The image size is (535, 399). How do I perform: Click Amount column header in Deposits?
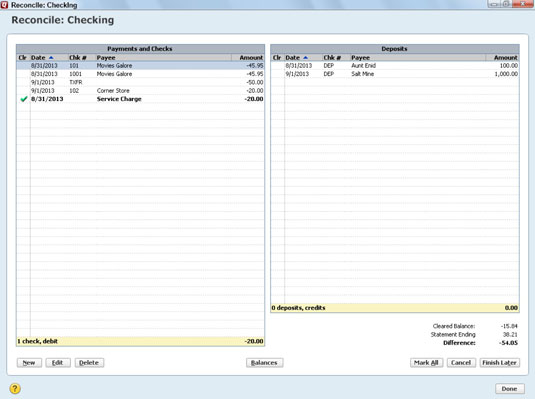506,58
